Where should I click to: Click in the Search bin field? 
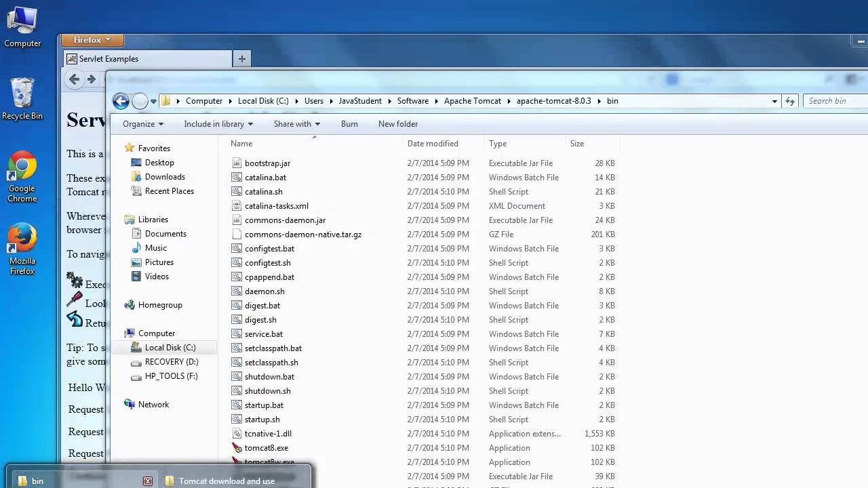pyautogui.click(x=836, y=101)
